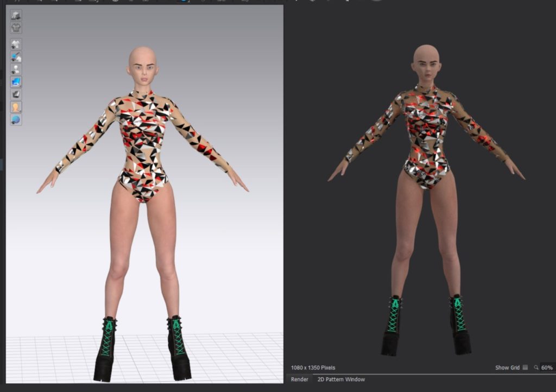Open the 60% zoom level field
556x392 pixels.
pos(547,368)
